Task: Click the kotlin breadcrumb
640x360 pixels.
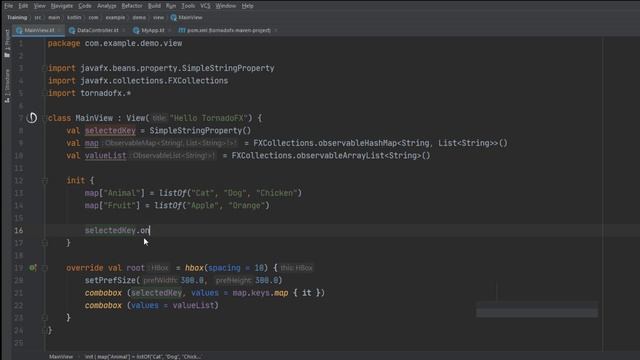Action: coord(74,18)
